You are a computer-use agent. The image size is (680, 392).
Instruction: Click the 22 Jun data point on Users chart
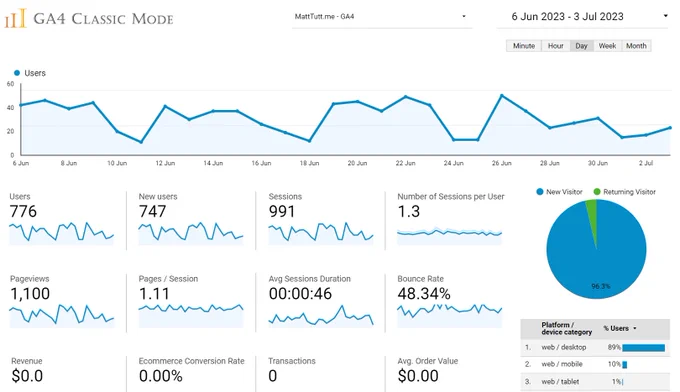(x=406, y=97)
